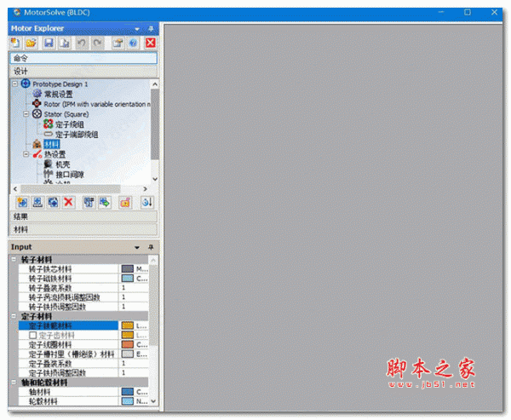Viewport: 511px width, 420px height.
Task: Pin the Input panel
Action: tap(151, 247)
